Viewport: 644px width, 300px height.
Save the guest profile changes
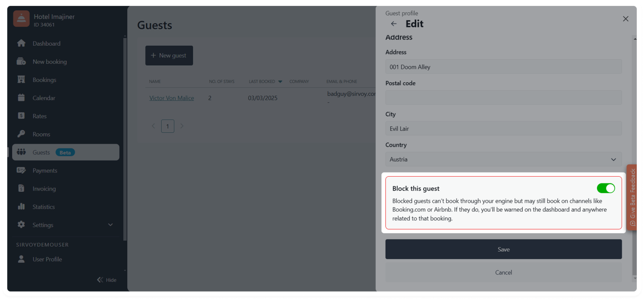503,249
